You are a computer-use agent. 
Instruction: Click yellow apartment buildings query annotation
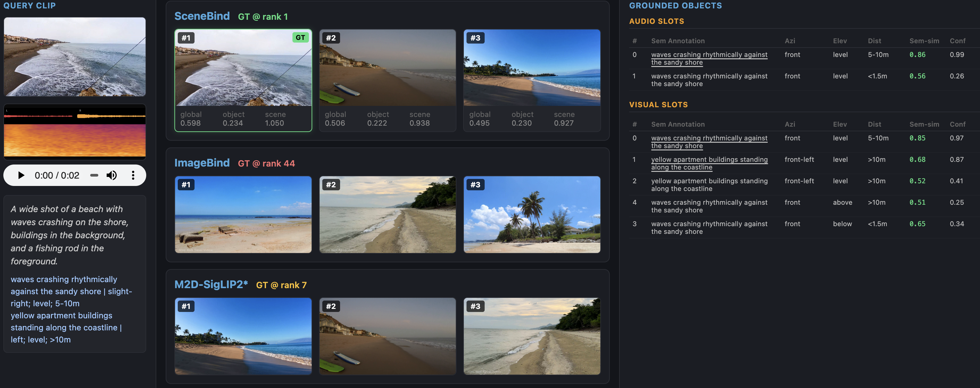coord(66,328)
